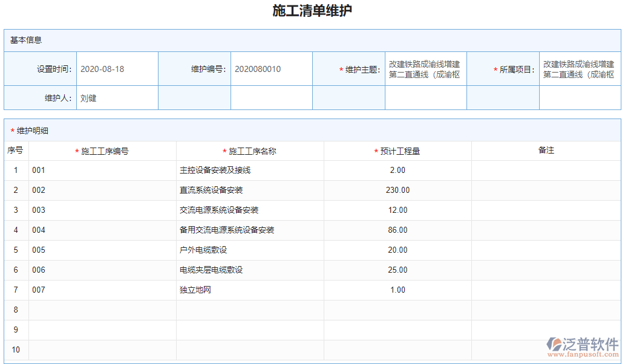
Task: Click row 5 name 户外电缆敷设
Action: coord(197,250)
